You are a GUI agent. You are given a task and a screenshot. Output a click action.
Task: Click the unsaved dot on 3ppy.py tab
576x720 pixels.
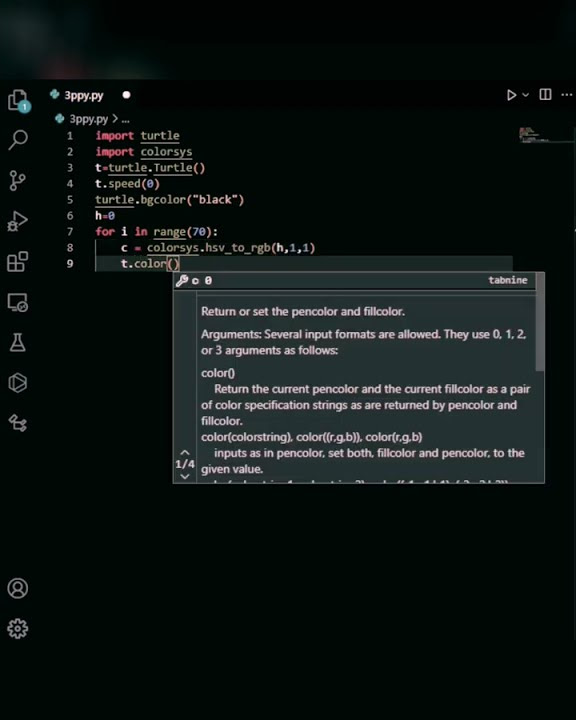(x=126, y=95)
